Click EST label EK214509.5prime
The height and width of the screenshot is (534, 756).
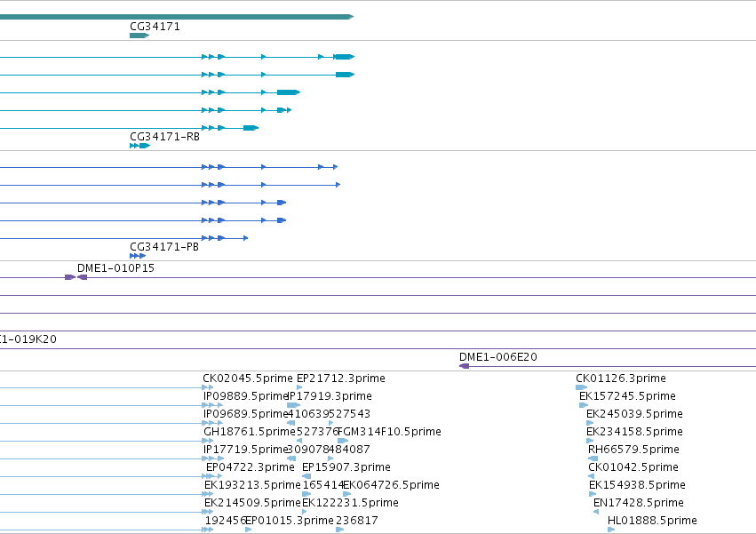[252, 503]
